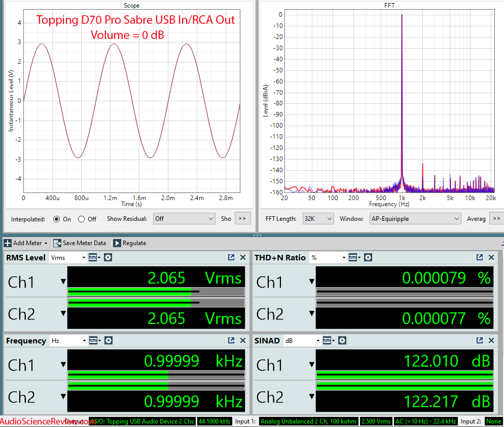Open RMS Level Ch2 channel menu

63,314
